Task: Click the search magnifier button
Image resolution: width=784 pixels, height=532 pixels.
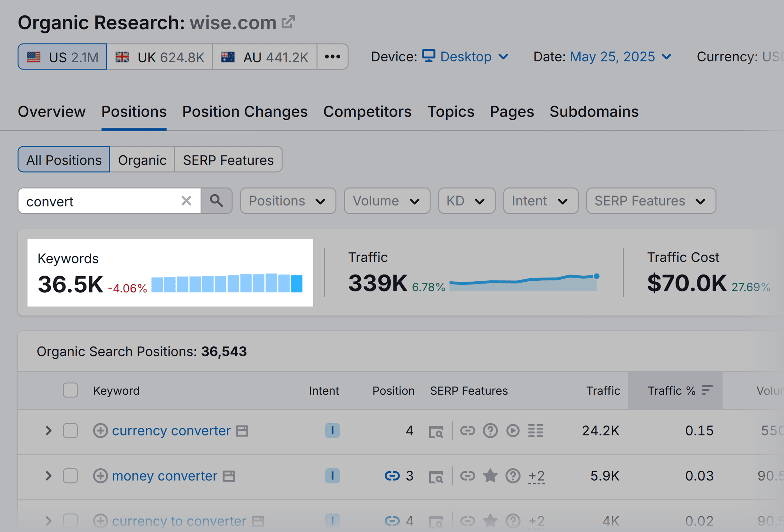Action: tap(216, 201)
